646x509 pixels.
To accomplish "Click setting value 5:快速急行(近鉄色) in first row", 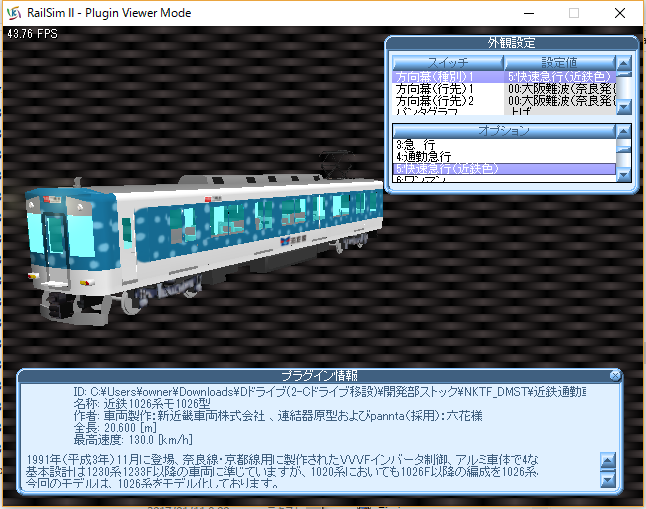I will coord(560,77).
